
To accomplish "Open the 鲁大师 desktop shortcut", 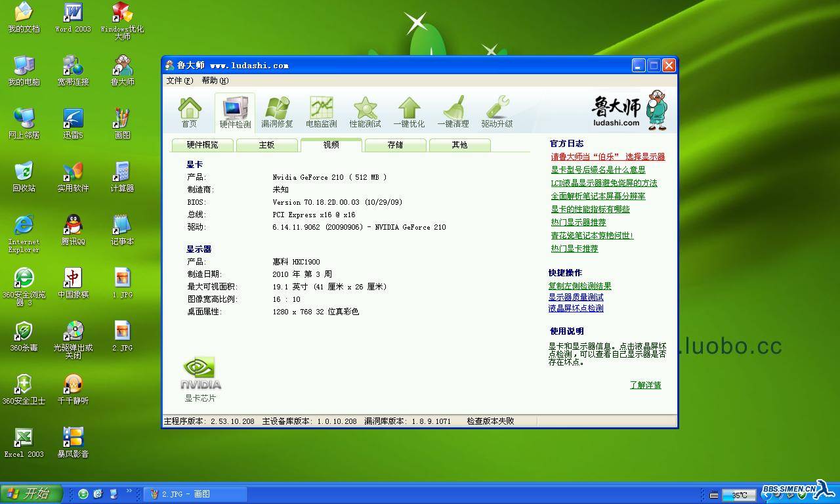I will pos(122,71).
